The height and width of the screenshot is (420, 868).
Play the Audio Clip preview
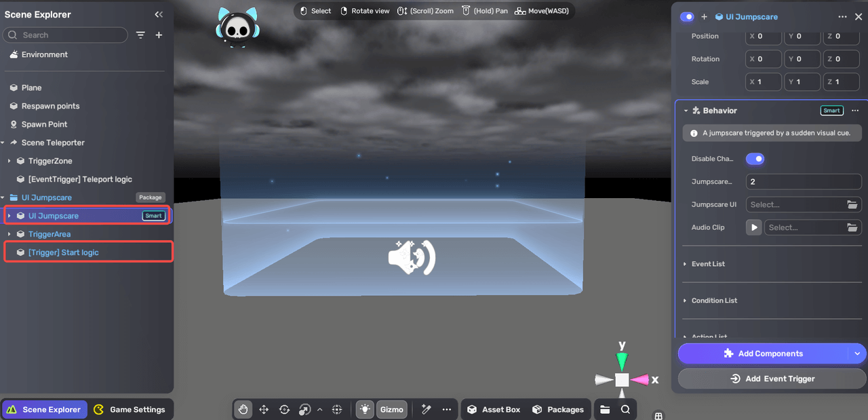tap(753, 227)
